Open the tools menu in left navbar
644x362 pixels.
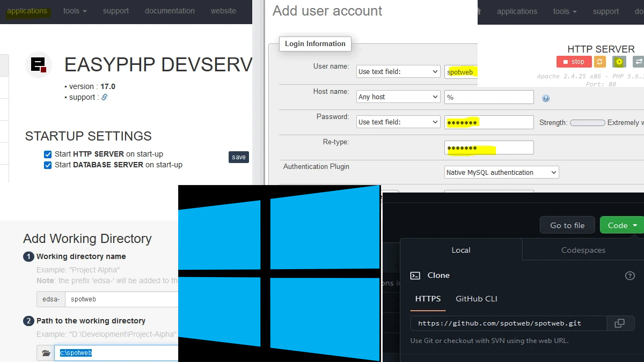pyautogui.click(x=75, y=11)
